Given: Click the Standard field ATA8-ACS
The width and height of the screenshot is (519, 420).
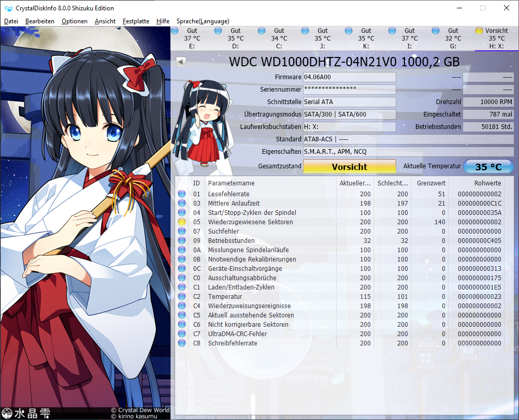Looking at the screenshot, I should (x=409, y=139).
